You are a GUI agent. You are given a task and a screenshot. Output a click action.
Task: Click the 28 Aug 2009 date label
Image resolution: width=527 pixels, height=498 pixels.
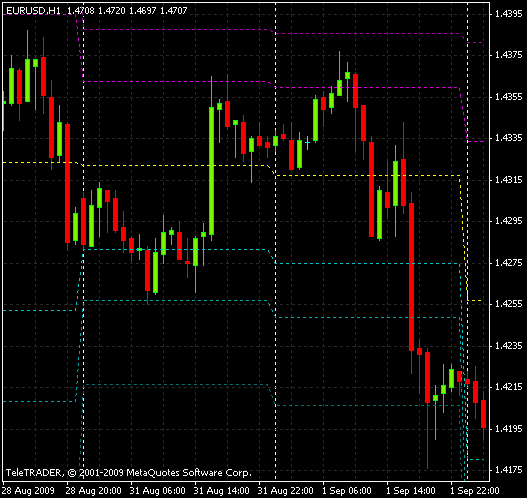[x=28, y=491]
